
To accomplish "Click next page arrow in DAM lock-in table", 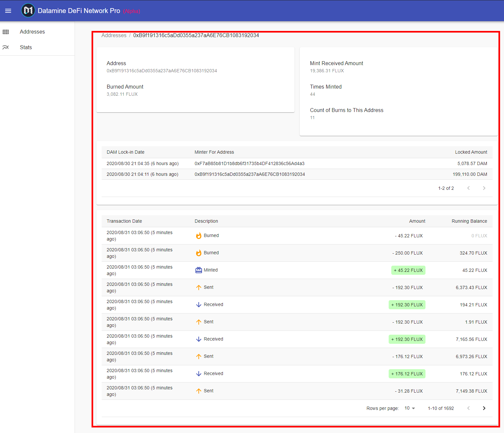I will (x=484, y=188).
